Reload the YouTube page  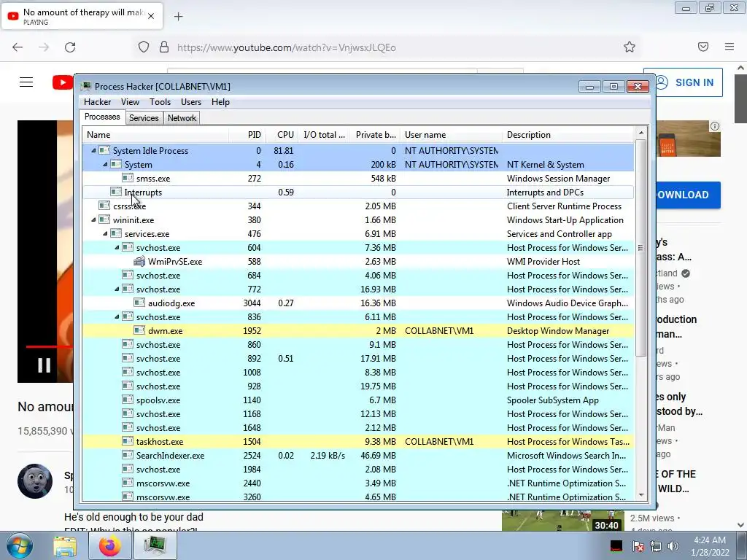tap(70, 47)
